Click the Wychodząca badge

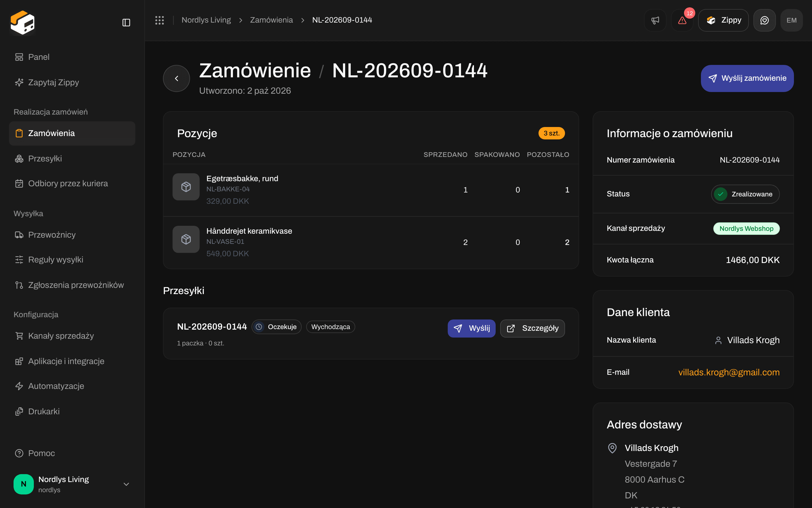330,327
